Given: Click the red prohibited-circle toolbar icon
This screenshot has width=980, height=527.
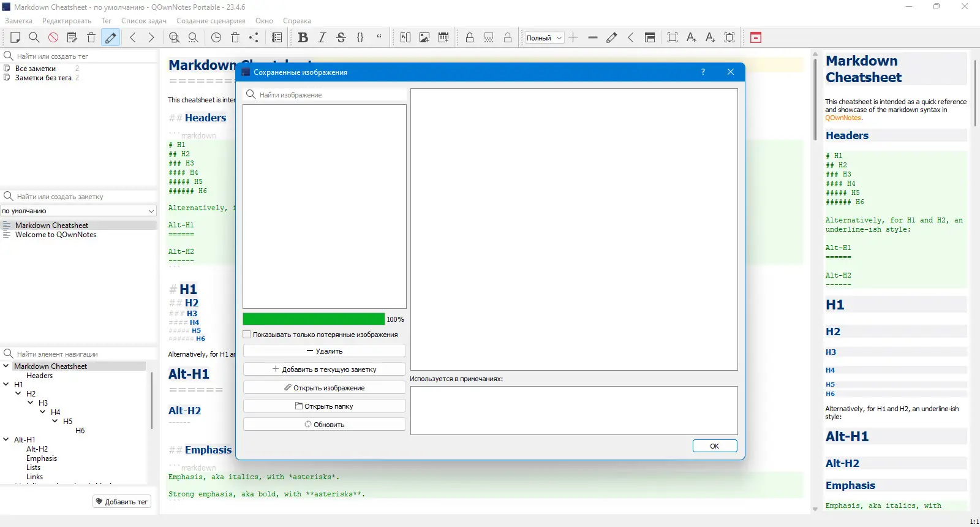Looking at the screenshot, I should tap(53, 37).
